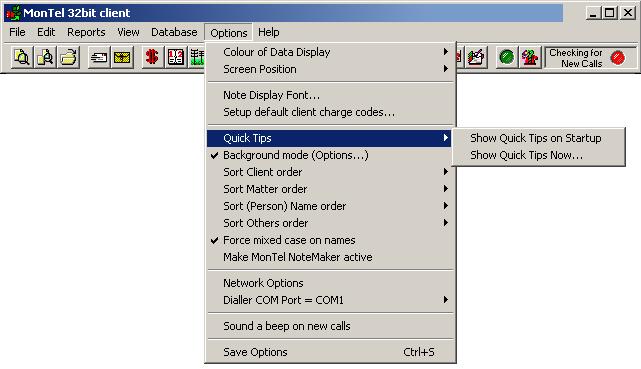Toggle the Background mode (Options...) entry
Viewport: 641px width, 369px height.
[x=329, y=155]
